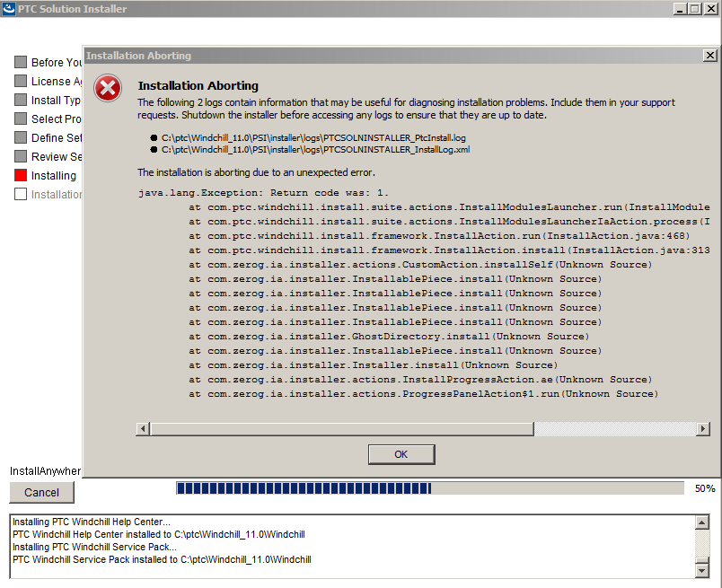Minimize the PTC Solution Installer window
This screenshot has height=588, width=722.
(680, 9)
